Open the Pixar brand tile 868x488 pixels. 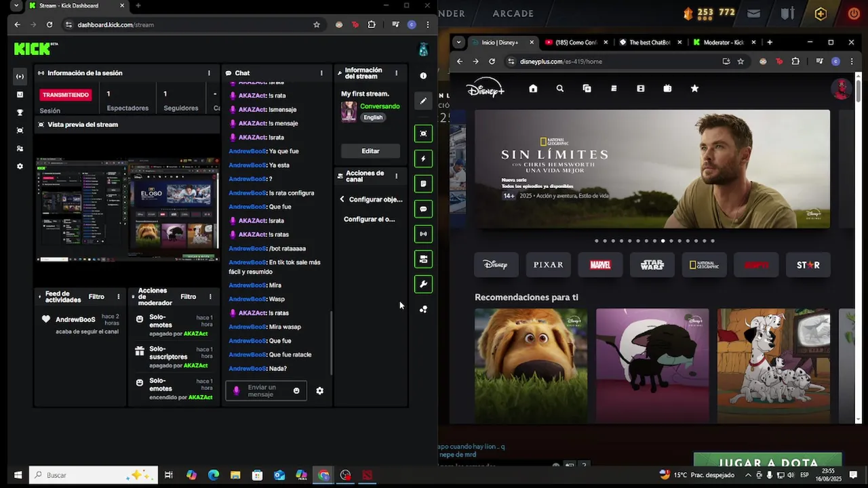coord(549,265)
